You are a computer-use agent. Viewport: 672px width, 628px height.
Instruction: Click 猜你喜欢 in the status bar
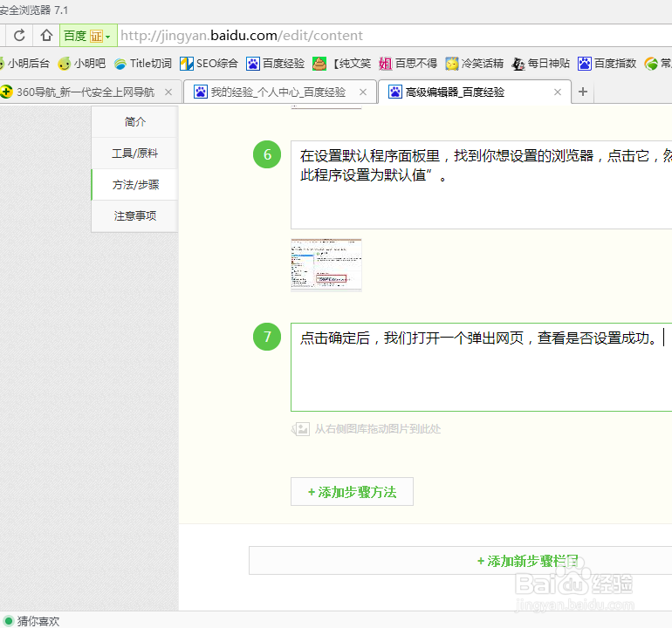[31, 621]
